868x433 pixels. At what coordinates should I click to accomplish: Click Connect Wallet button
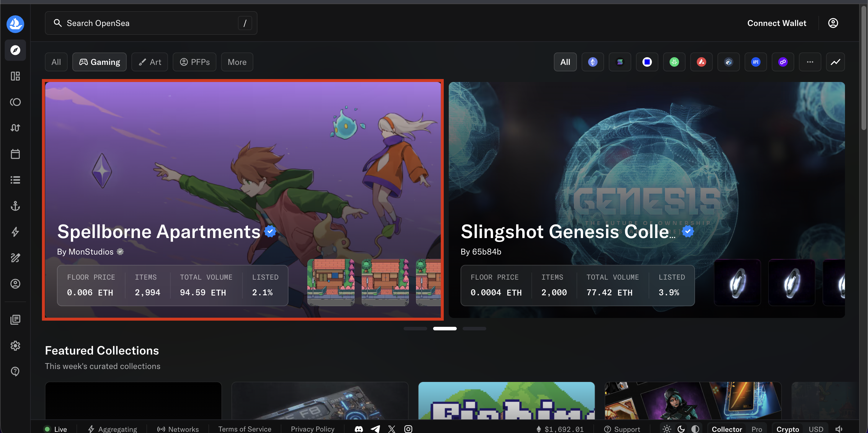tap(777, 23)
